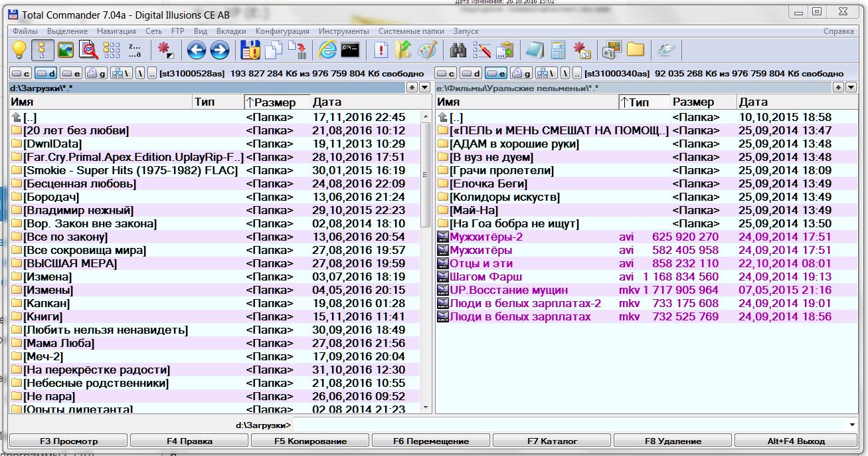Select CD drive g in the right panel
The image size is (868, 456).
521,73
